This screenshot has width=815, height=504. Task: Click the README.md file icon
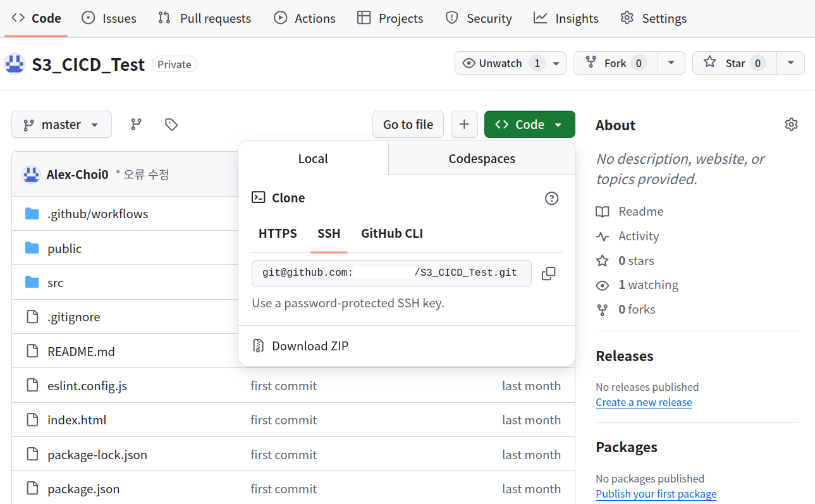click(32, 351)
